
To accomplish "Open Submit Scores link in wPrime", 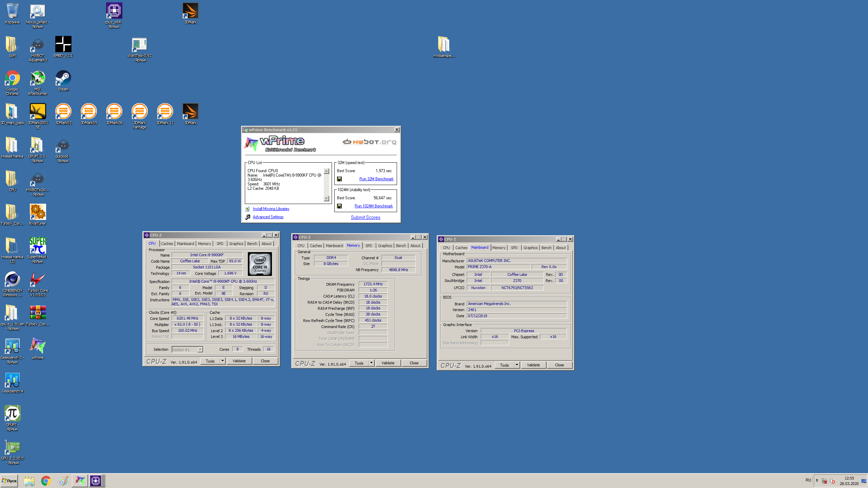I will [366, 217].
